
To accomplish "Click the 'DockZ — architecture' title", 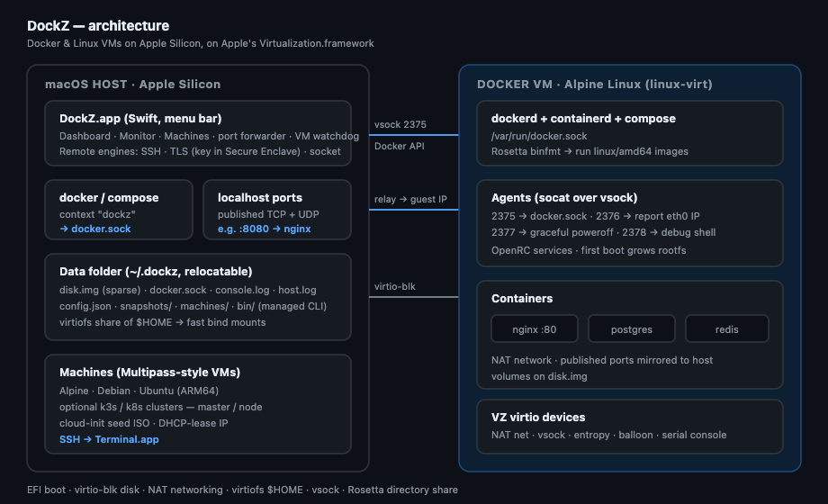I will pos(98,26).
